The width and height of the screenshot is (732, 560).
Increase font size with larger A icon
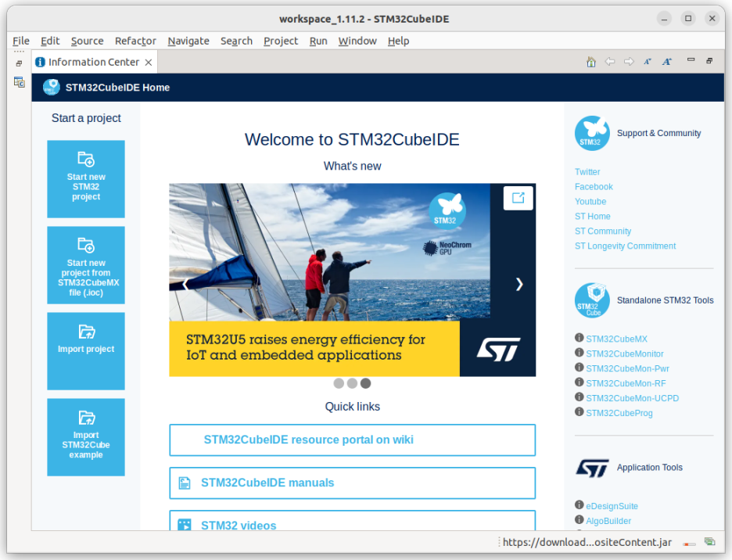[666, 62]
